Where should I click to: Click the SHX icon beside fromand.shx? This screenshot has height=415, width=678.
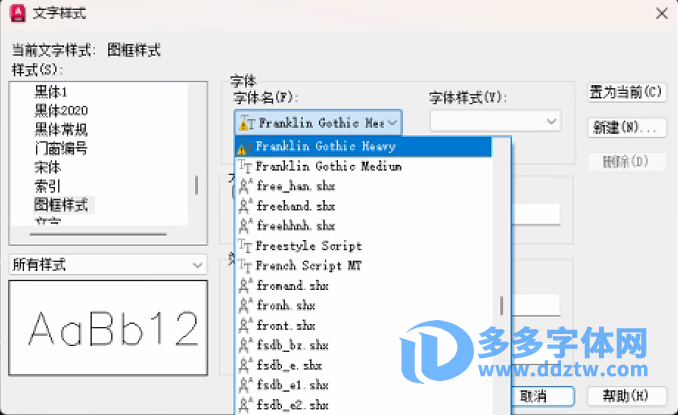tap(244, 286)
